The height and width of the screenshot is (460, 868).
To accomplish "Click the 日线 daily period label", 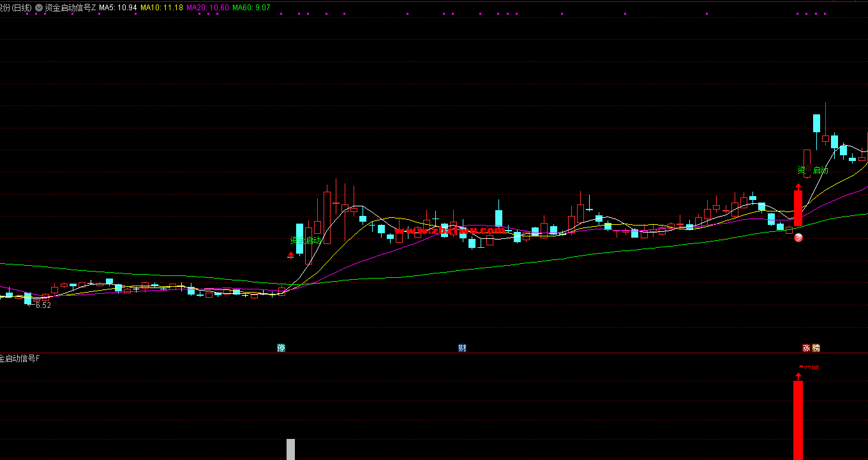I will (22, 8).
